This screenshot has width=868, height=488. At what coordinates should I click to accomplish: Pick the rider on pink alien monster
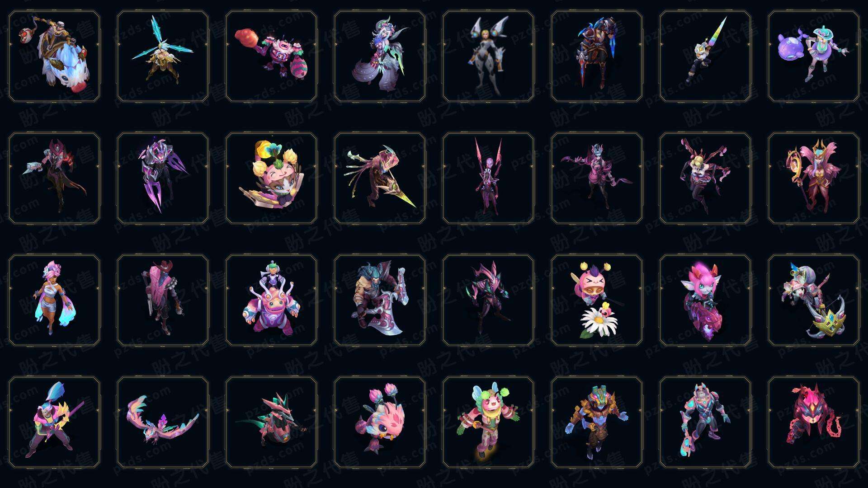[x=271, y=300]
